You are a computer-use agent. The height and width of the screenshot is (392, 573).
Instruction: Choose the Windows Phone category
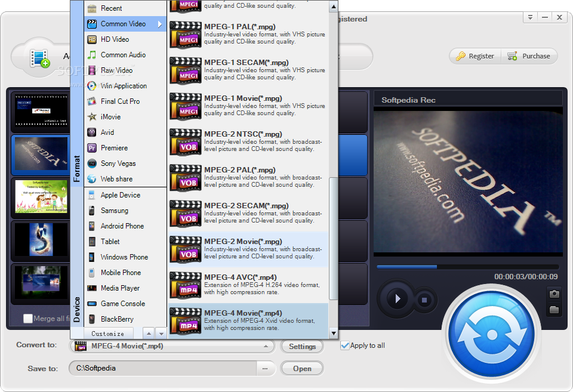click(125, 257)
